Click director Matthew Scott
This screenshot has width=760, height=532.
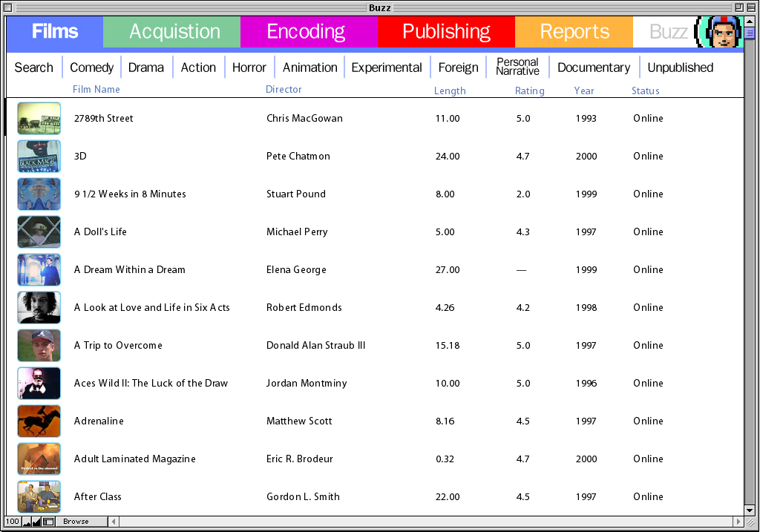299,421
